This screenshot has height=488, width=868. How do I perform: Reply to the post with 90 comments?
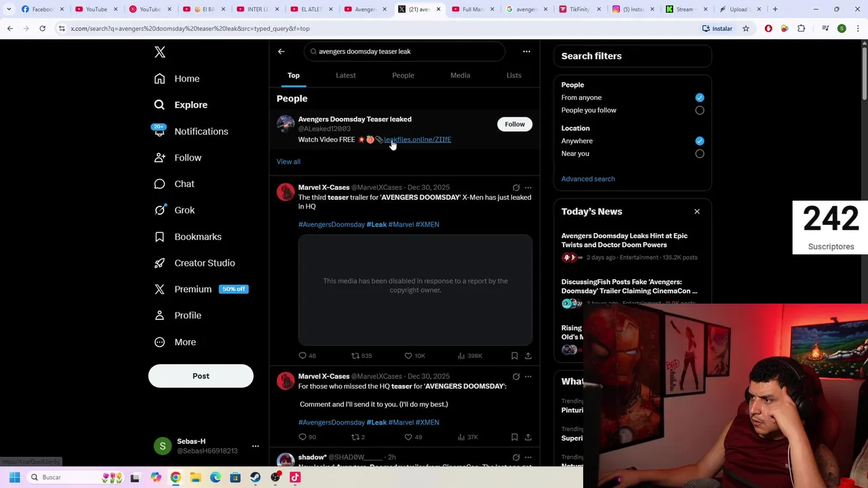(x=307, y=437)
